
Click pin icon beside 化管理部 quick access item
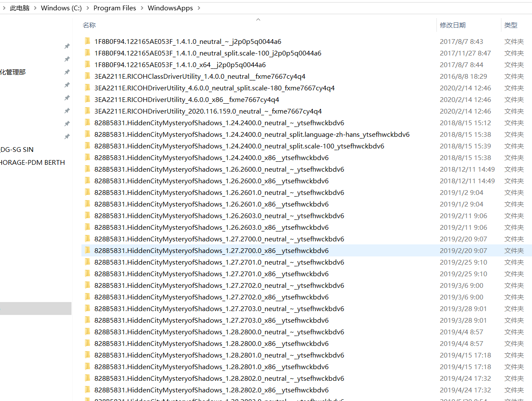tap(67, 72)
